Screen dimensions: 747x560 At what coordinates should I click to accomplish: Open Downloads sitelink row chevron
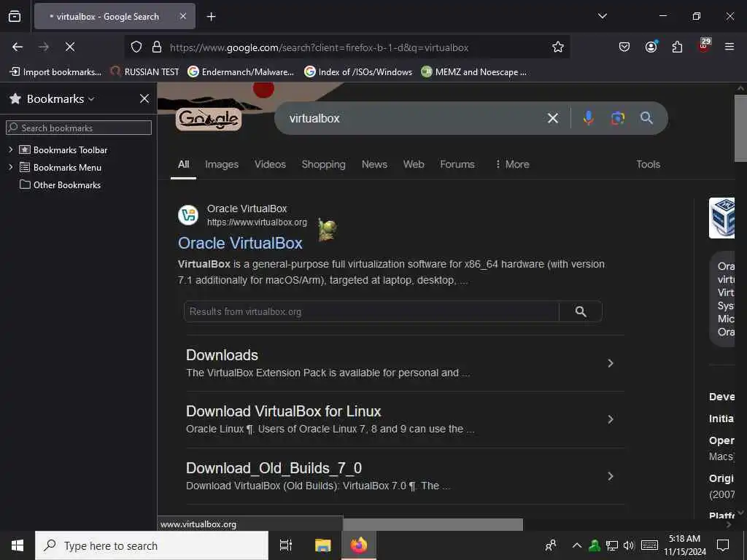[x=611, y=363]
